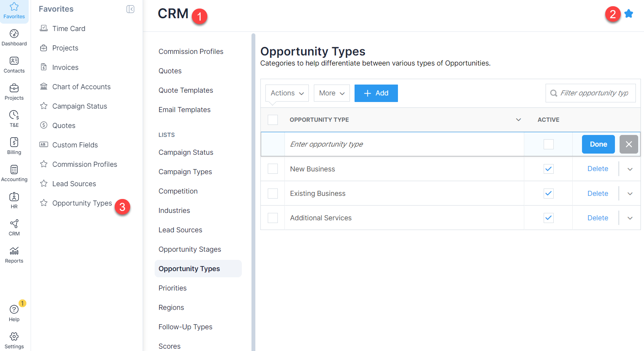Open the Accounting module icon

14,173
